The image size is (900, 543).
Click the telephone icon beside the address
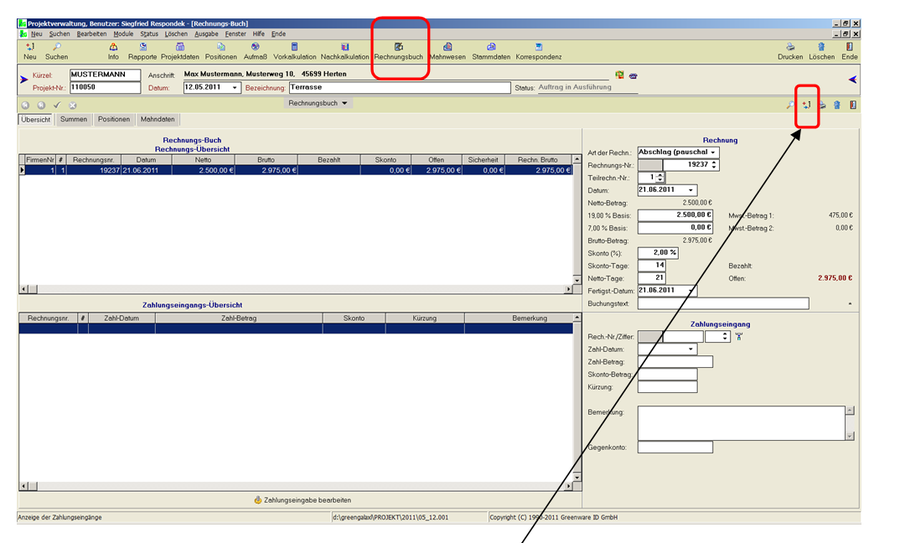pos(634,75)
